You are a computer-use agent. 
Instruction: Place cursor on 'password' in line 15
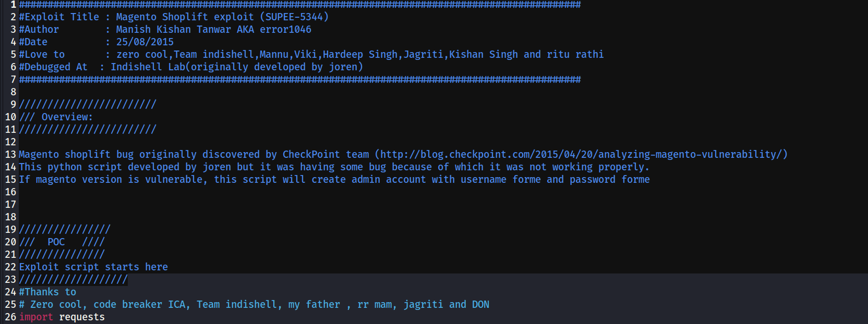[x=592, y=180]
